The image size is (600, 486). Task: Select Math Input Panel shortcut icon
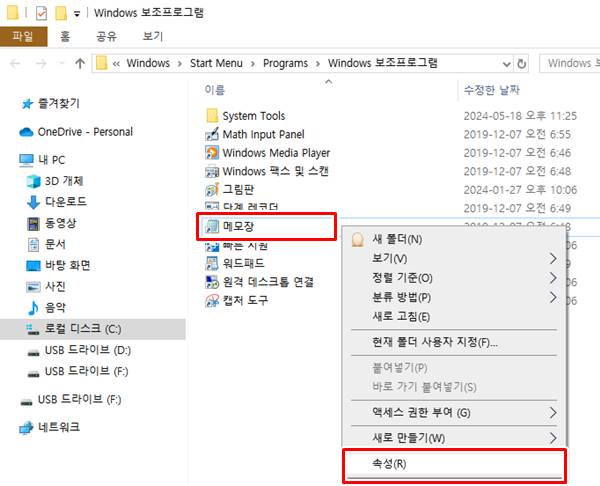(x=212, y=134)
